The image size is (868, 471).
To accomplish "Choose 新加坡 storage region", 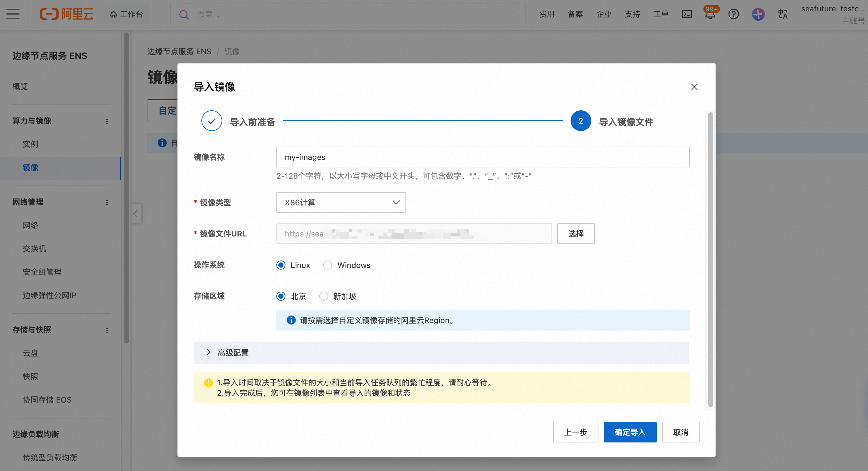I will [x=323, y=296].
